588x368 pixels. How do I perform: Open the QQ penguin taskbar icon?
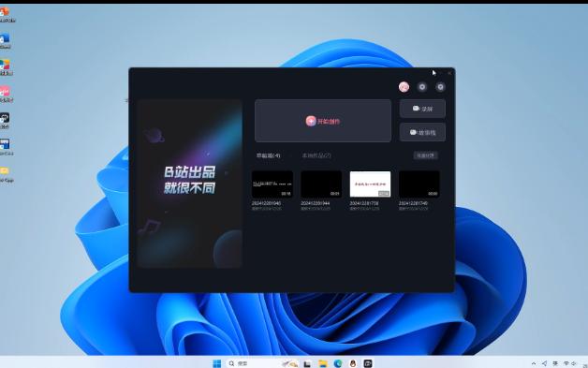[x=353, y=363]
